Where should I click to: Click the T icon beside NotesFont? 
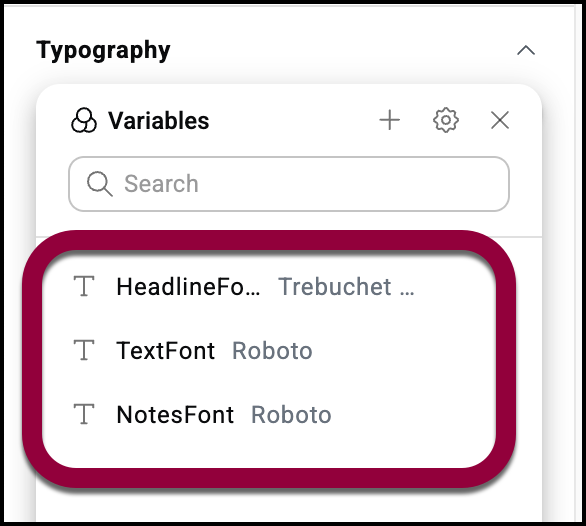(84, 414)
